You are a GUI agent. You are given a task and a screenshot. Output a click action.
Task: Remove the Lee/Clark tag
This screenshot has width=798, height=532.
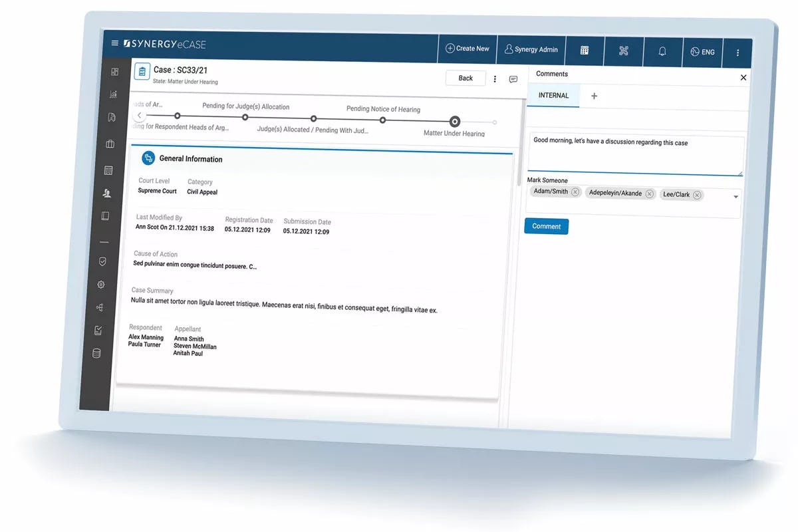pyautogui.click(x=696, y=195)
